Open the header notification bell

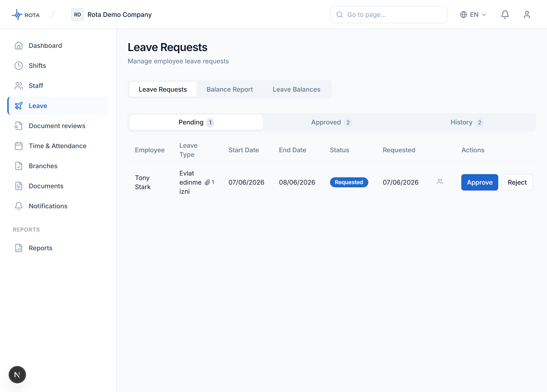[505, 15]
